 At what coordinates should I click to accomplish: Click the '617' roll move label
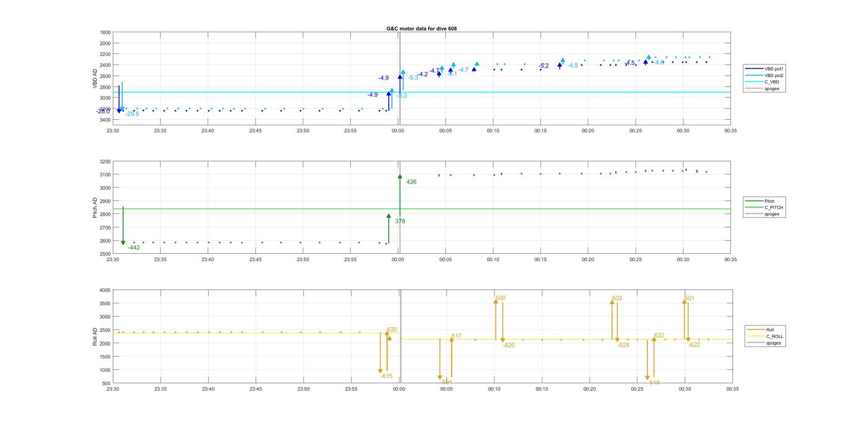coord(457,336)
